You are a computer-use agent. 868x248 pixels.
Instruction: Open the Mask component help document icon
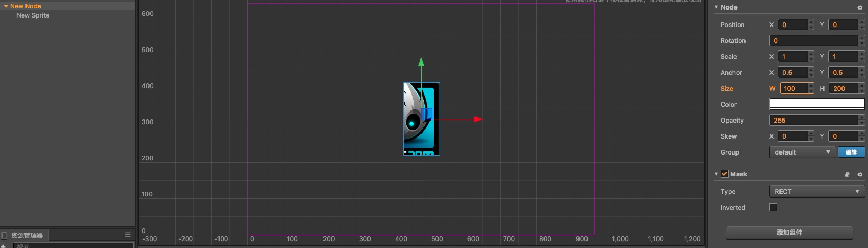[x=847, y=174]
